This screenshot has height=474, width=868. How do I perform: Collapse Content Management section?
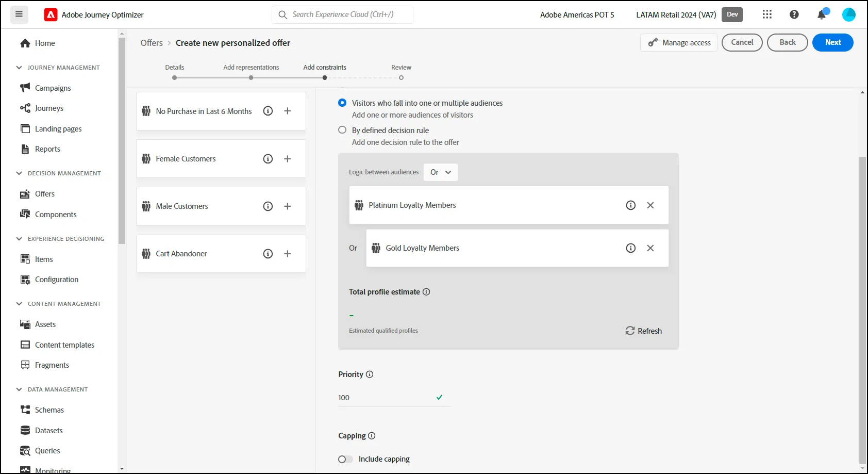point(19,304)
